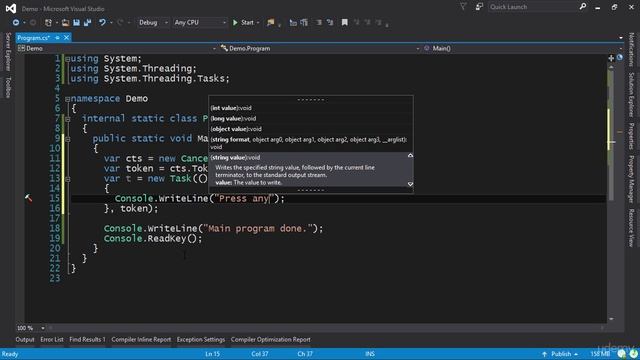Screen dimensions: 640x360
Task: Click the Undo arrow icon
Action: coord(102,22)
